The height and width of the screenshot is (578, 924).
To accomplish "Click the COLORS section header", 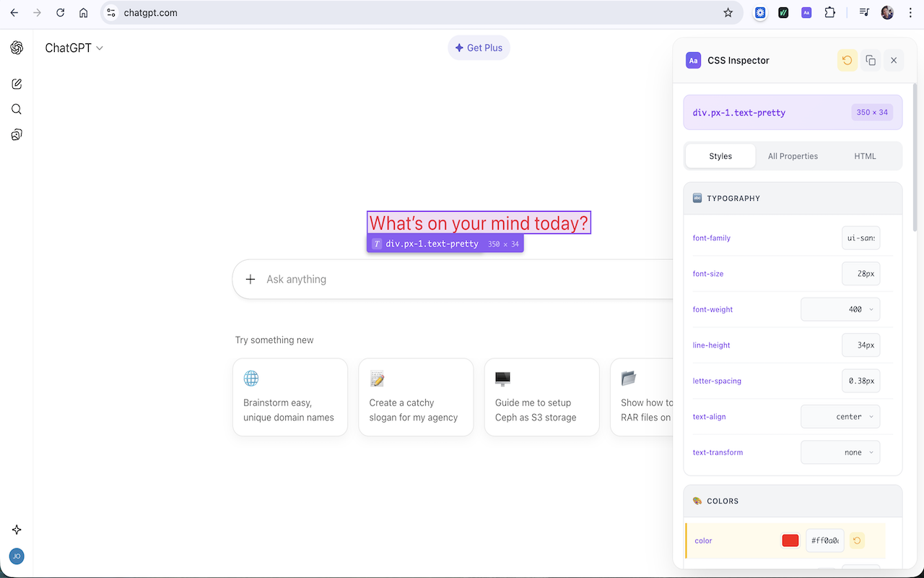I will click(793, 501).
